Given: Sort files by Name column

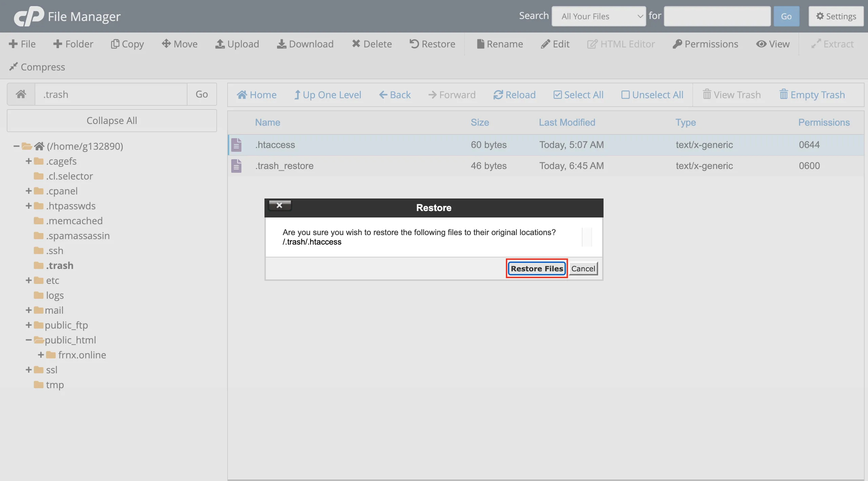Looking at the screenshot, I should coord(268,122).
